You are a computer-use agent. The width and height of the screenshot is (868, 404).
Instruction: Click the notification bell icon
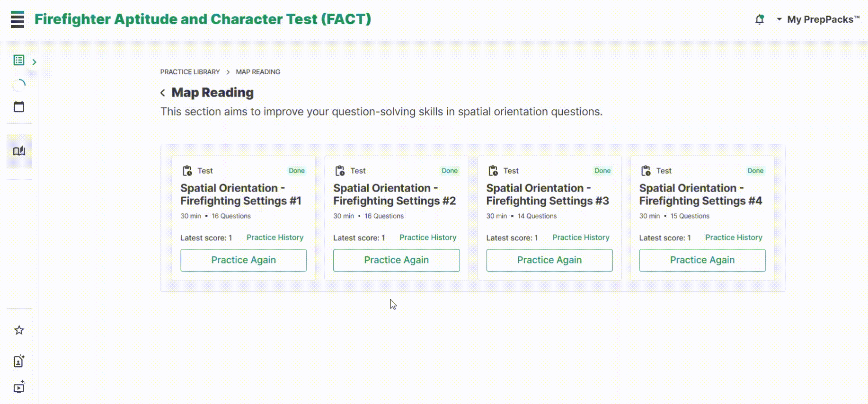[760, 19]
